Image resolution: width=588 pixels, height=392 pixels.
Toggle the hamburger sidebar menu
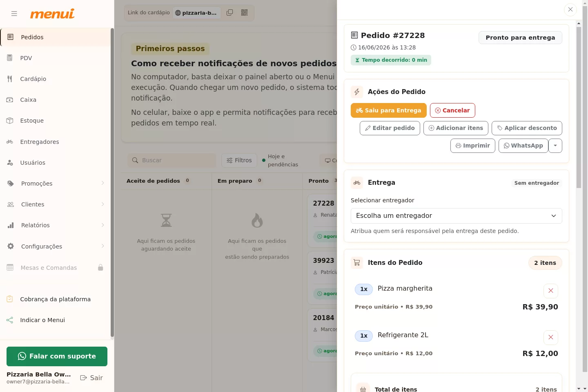(14, 13)
